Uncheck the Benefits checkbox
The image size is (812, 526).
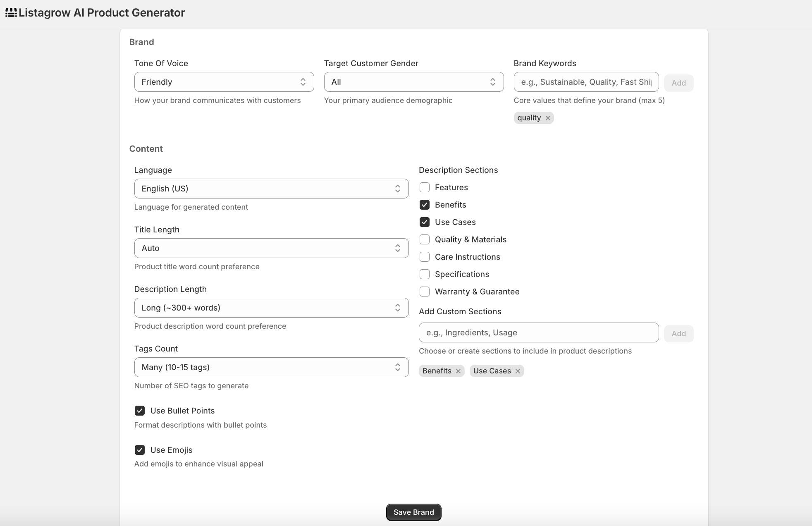pyautogui.click(x=425, y=205)
